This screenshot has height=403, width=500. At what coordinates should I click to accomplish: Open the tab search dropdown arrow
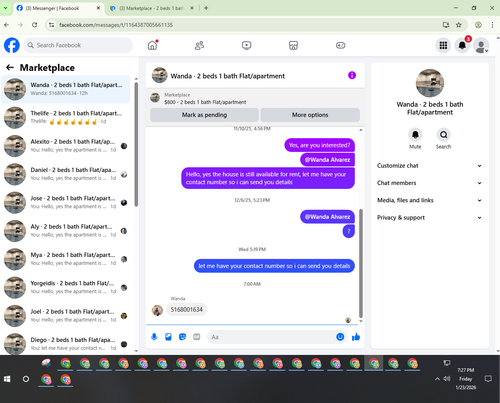[6, 8]
